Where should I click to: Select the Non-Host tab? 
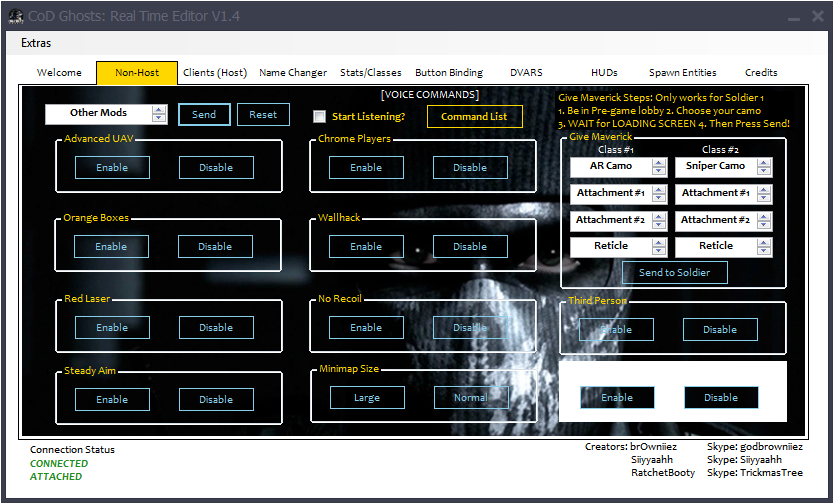pyautogui.click(x=137, y=73)
